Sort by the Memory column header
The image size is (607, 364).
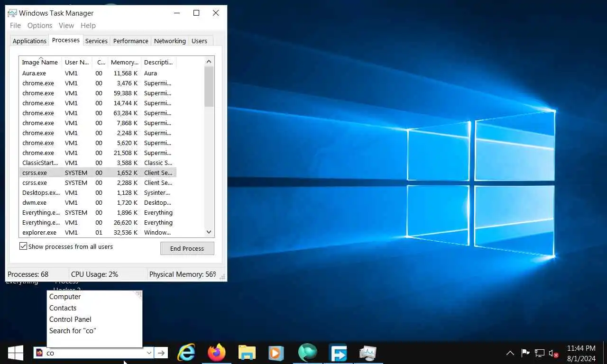tap(124, 62)
